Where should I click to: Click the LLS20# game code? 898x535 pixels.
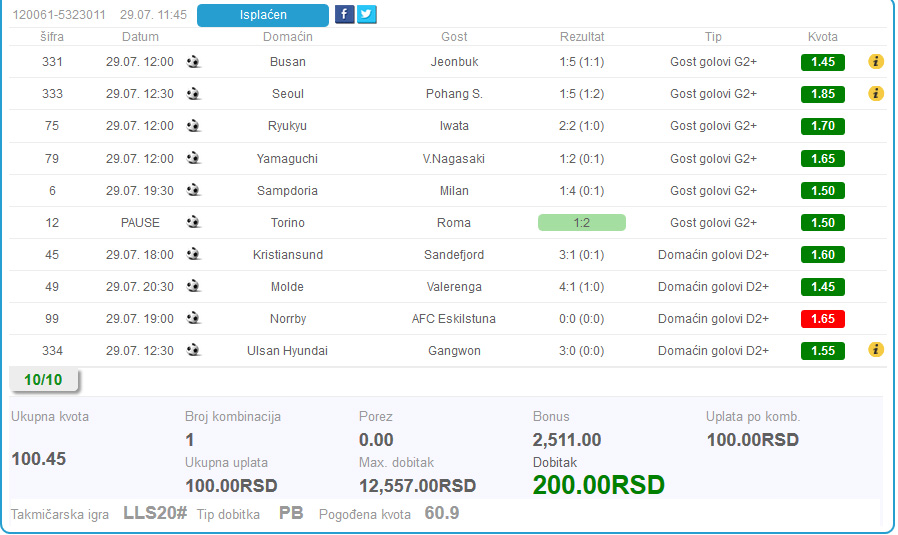coord(155,513)
